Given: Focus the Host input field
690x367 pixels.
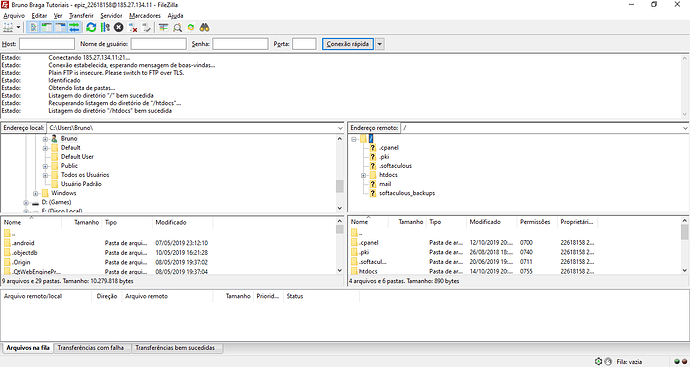Looking at the screenshot, I should [x=47, y=44].
